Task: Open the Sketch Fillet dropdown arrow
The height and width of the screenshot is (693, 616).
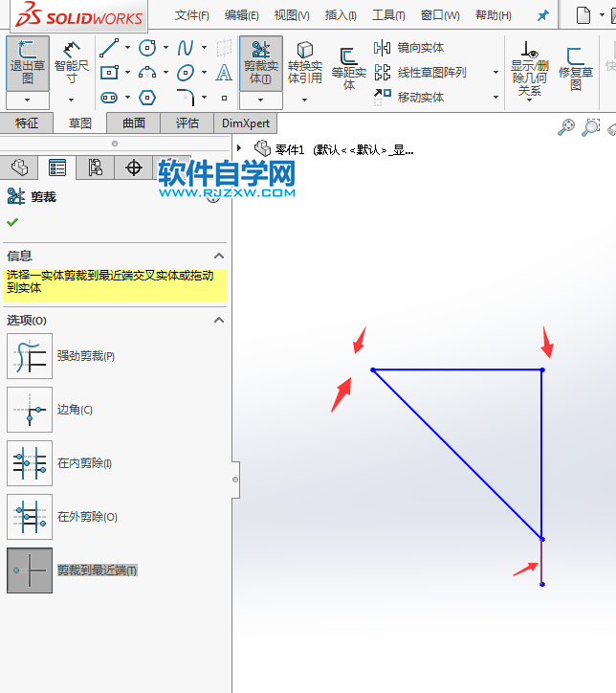Action: point(205,98)
